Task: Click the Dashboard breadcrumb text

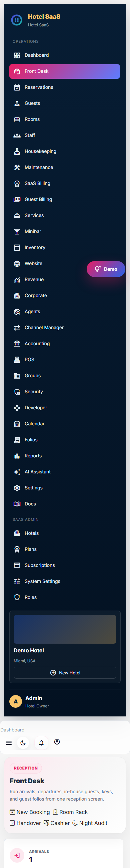Action: tap(12, 729)
